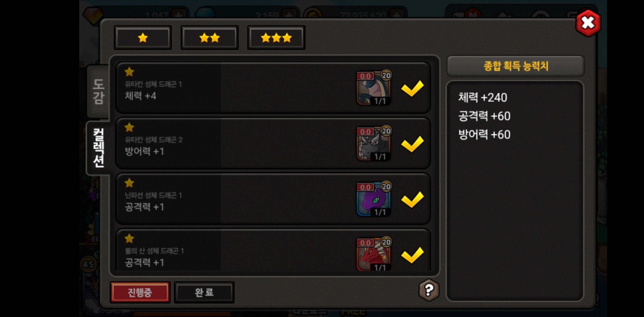Screen dimensions: 644x317
Task: Click checkmark for 불의 산 성체 드래곤 1
Action: point(412,254)
